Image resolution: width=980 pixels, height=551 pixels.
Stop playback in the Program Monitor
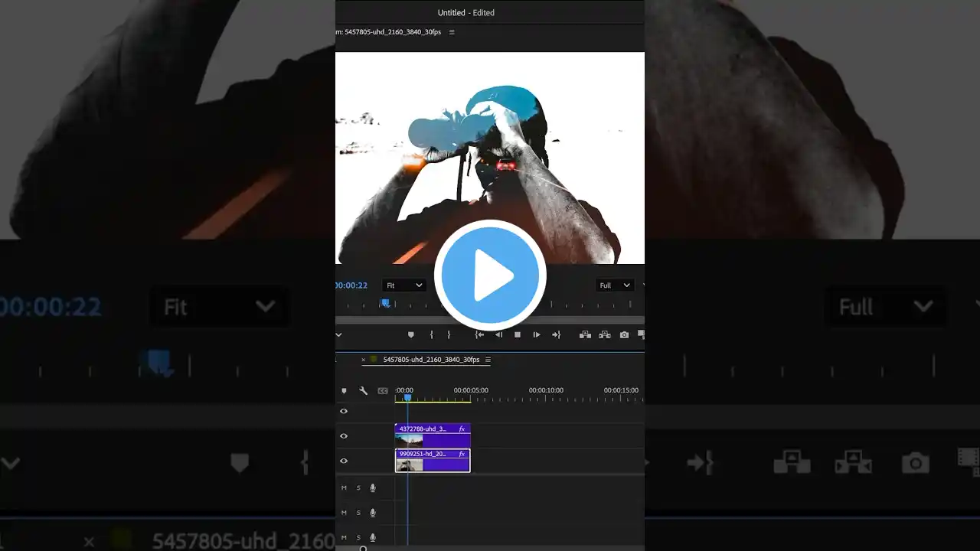[518, 334]
